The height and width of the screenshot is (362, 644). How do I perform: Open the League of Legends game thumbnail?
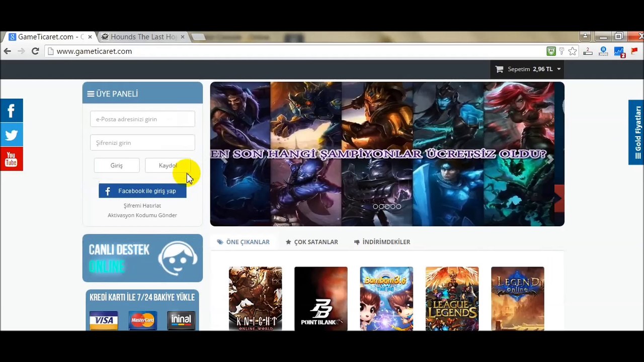(452, 299)
